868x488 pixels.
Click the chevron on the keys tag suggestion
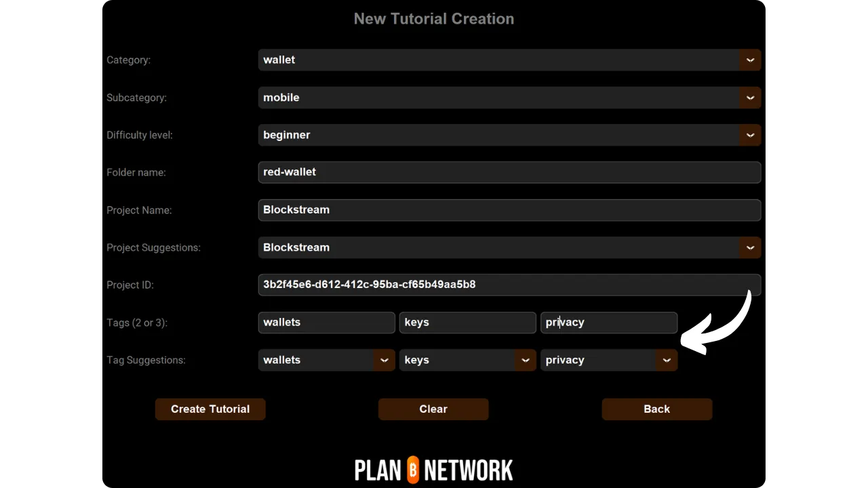pyautogui.click(x=526, y=360)
